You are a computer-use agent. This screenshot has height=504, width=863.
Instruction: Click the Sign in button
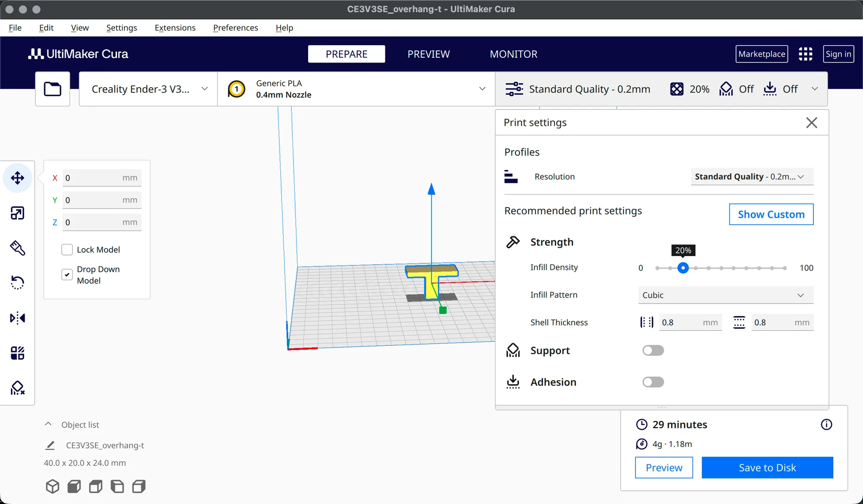point(838,54)
